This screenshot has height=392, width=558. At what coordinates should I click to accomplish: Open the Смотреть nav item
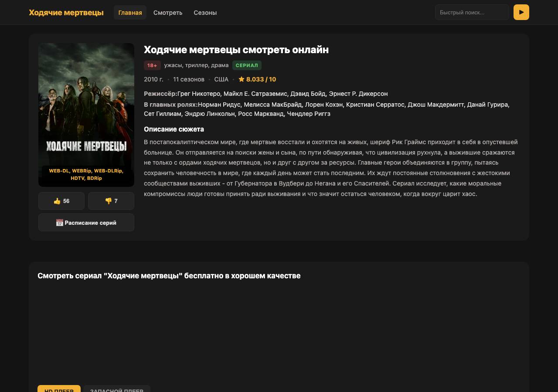(x=168, y=13)
